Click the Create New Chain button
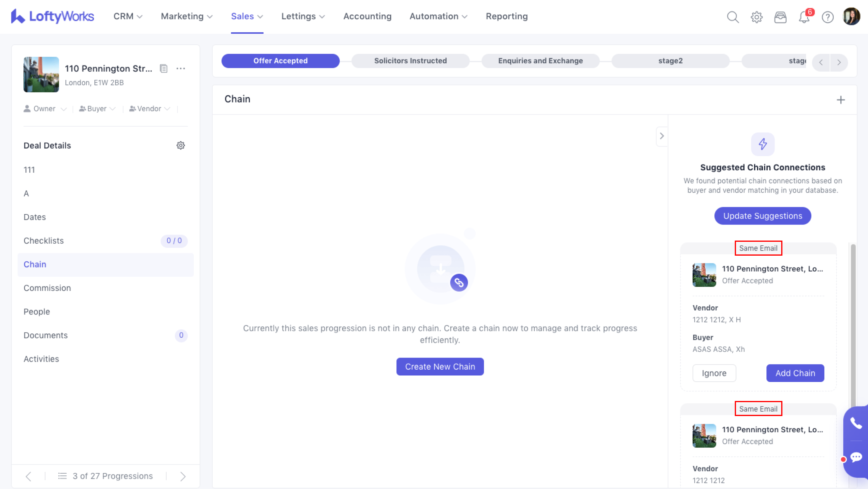This screenshot has width=868, height=489. [x=440, y=366]
